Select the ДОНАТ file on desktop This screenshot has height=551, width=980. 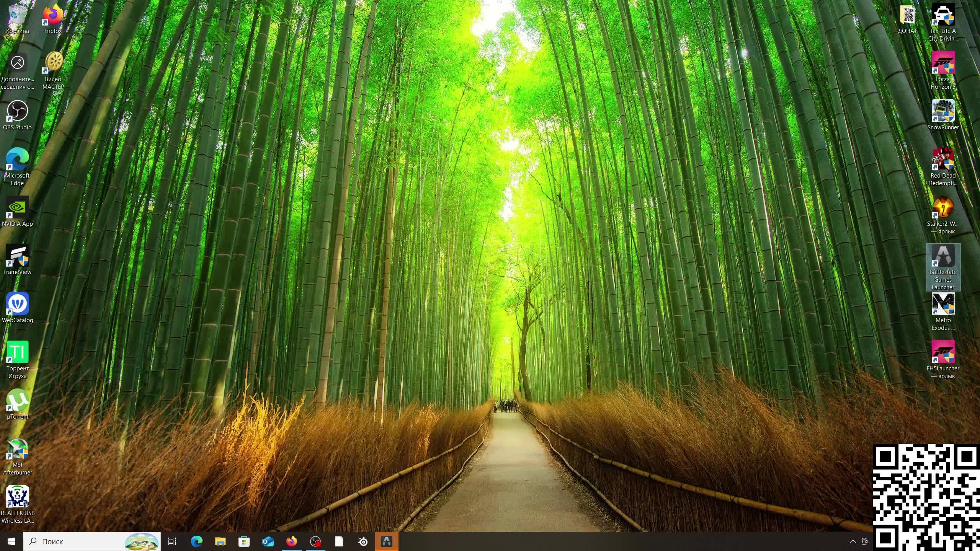coord(907,15)
